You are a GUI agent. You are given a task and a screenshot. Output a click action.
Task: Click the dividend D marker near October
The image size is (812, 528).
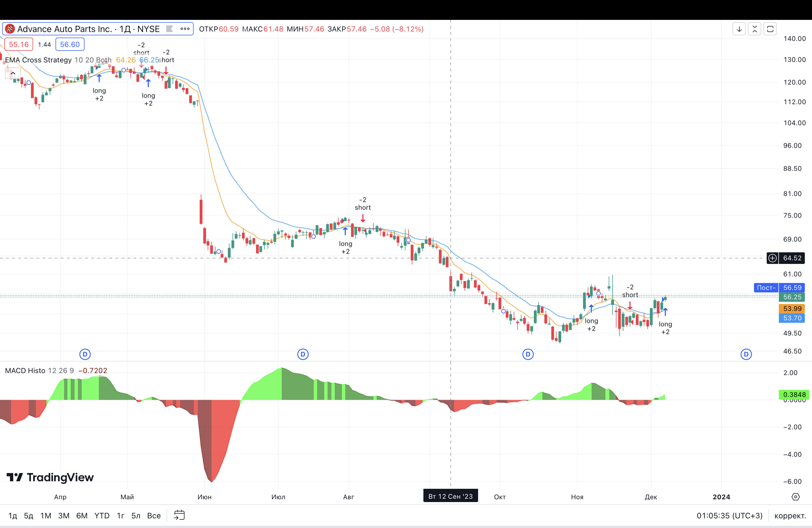pyautogui.click(x=528, y=354)
